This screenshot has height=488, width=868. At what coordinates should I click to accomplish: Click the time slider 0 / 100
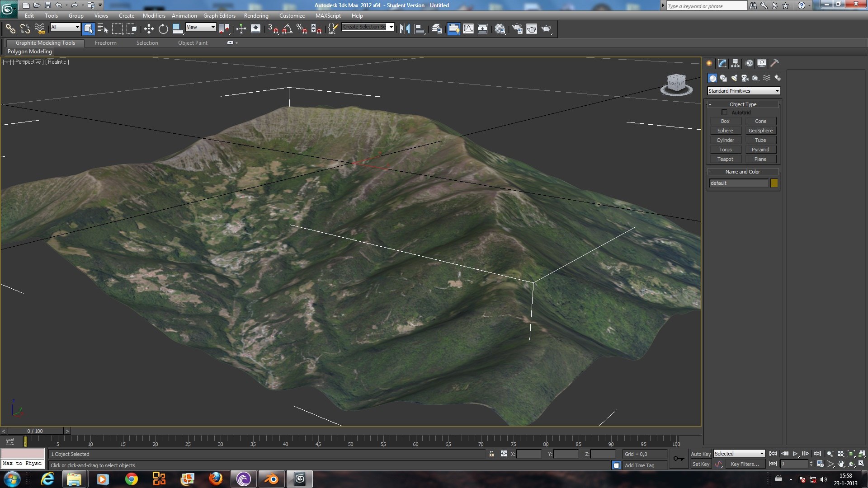tap(35, 431)
